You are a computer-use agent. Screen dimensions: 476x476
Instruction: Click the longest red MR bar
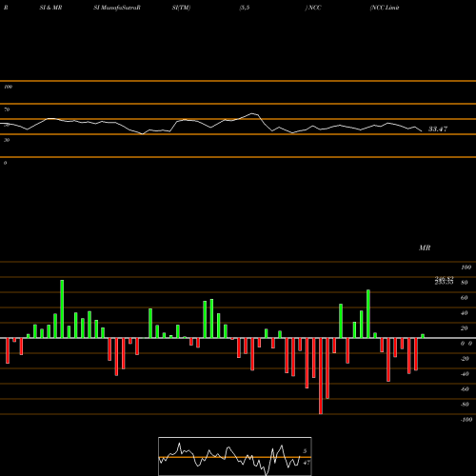pyautogui.click(x=321, y=376)
